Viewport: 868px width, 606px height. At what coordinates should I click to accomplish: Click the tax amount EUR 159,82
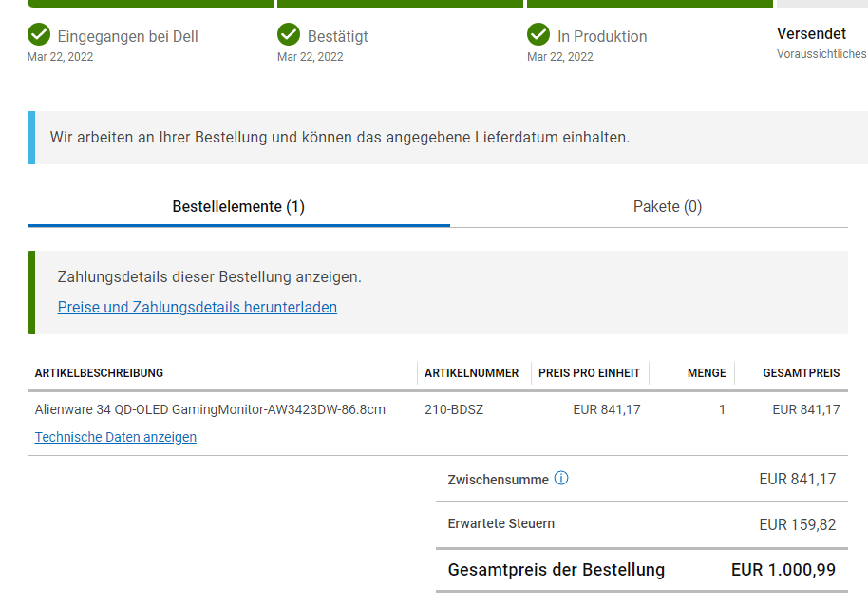pyautogui.click(x=797, y=524)
